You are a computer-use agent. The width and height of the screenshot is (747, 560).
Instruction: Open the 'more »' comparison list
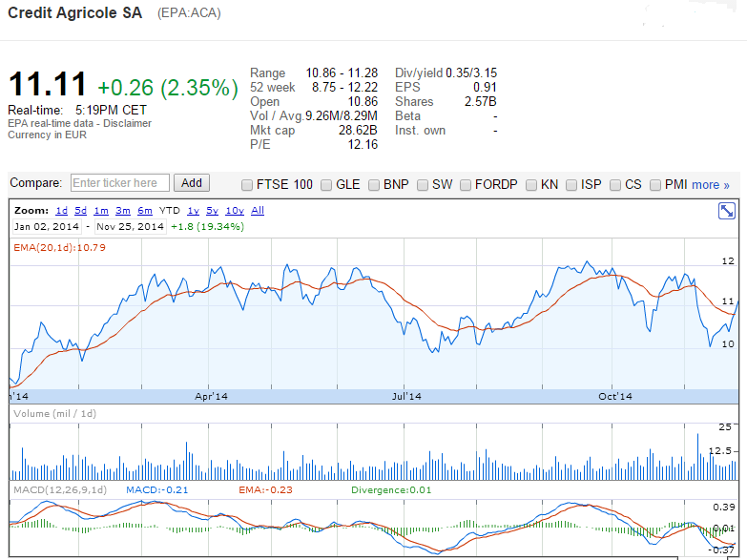(x=711, y=185)
